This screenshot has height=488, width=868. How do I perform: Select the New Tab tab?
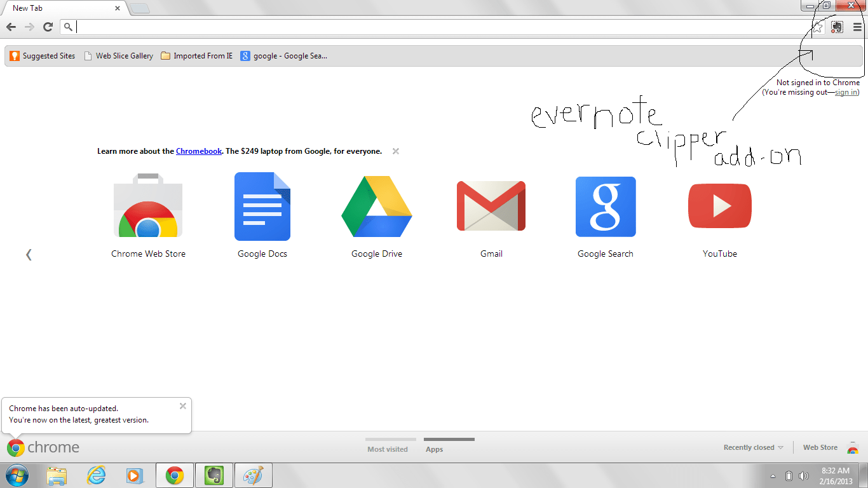(64, 8)
